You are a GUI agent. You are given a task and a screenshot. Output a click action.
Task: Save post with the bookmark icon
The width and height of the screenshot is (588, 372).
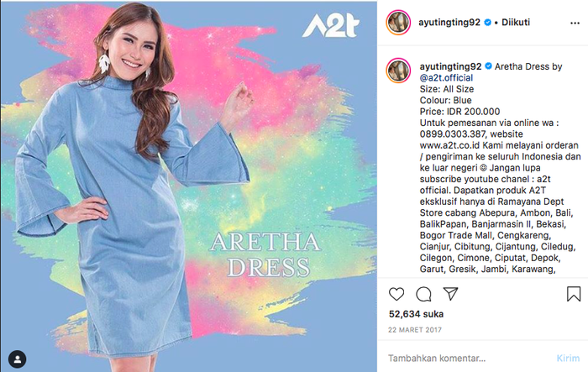574,294
